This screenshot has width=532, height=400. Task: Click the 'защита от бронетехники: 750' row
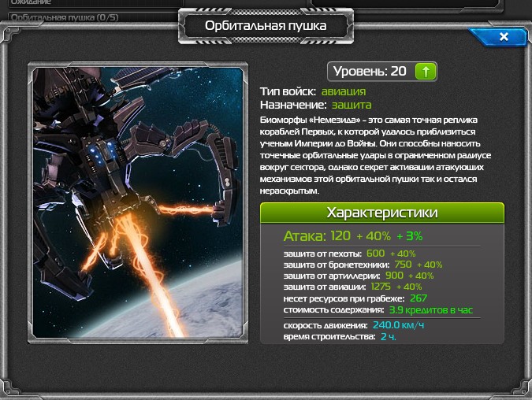pos(363,265)
